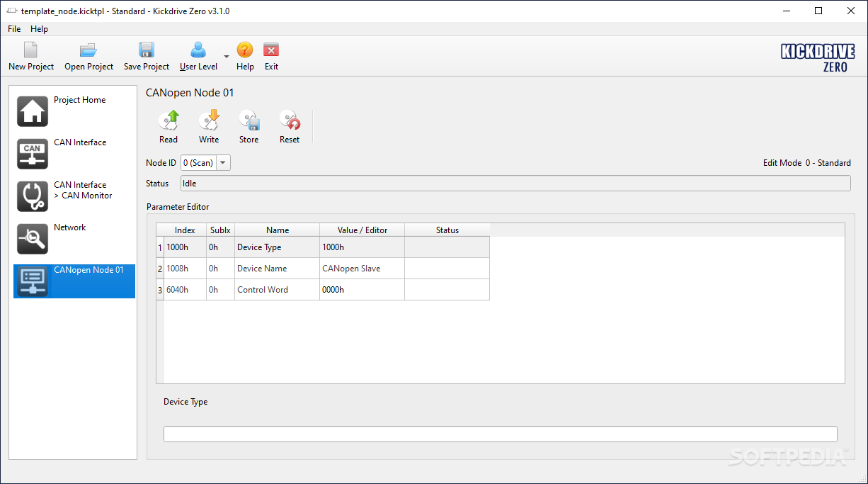Viewport: 868px width, 484px height.
Task: Click the Status column header
Action: 447,230
